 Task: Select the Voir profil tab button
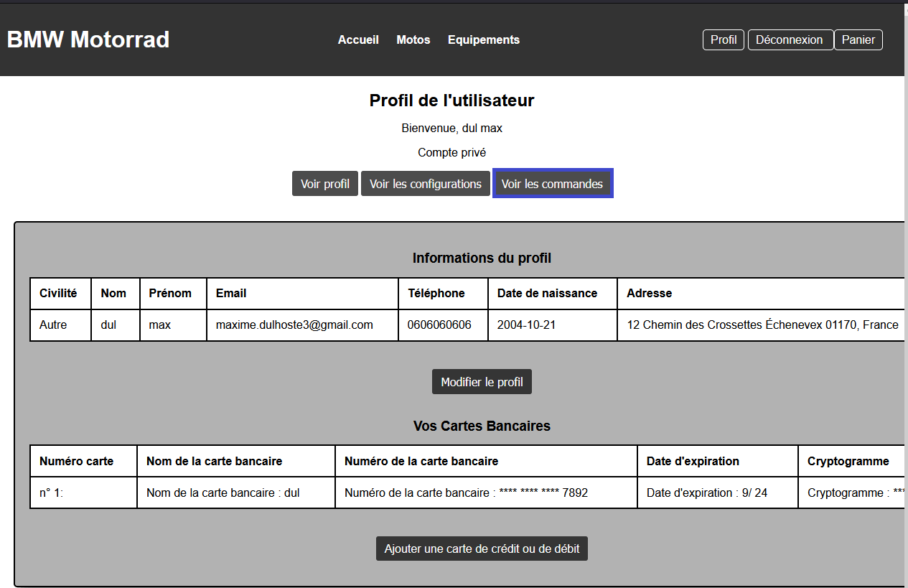325,184
